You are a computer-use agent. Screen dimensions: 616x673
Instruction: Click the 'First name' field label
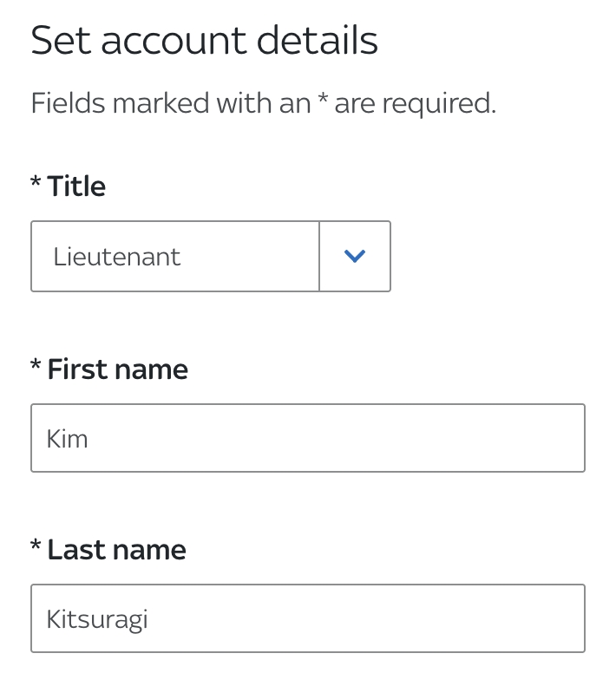pos(117,369)
